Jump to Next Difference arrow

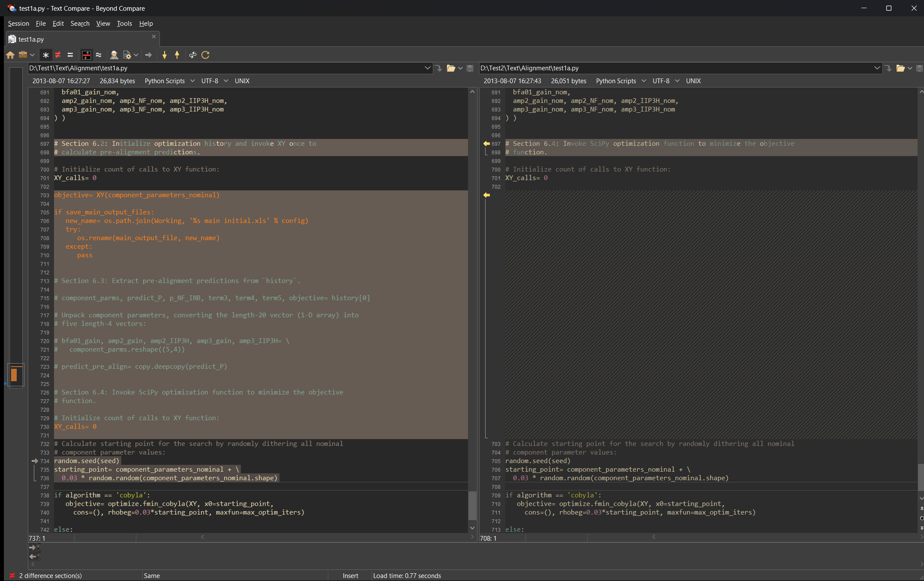165,55
